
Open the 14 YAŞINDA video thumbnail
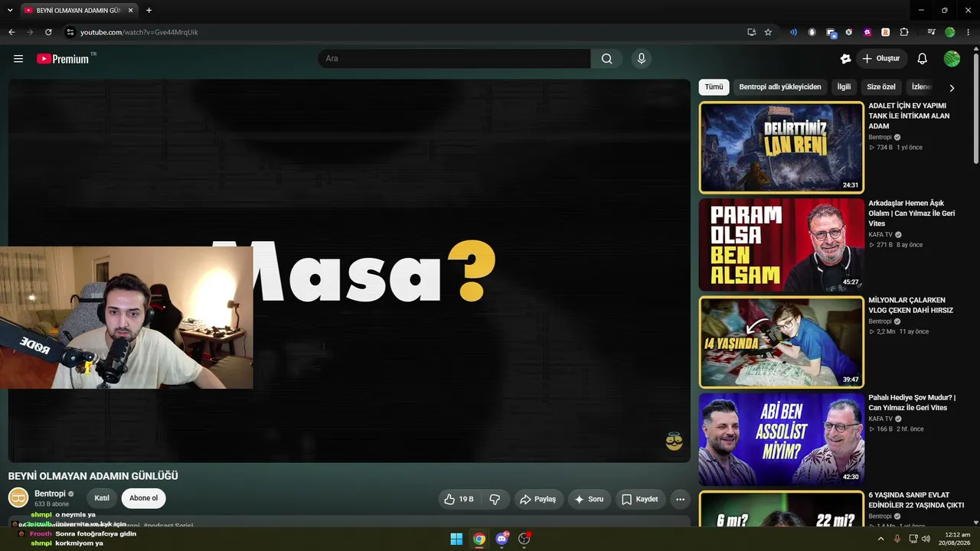[781, 342]
